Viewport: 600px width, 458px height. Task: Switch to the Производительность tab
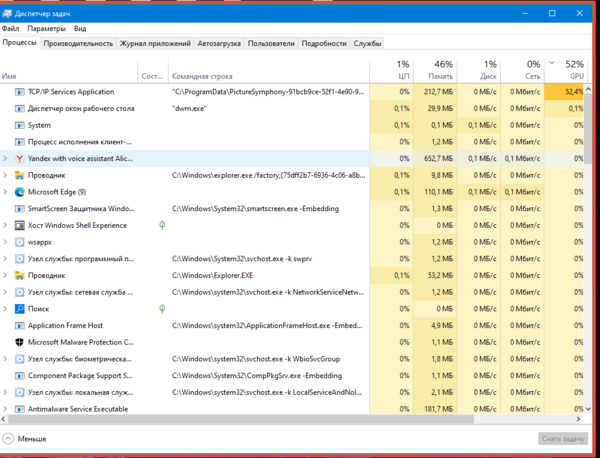click(78, 44)
